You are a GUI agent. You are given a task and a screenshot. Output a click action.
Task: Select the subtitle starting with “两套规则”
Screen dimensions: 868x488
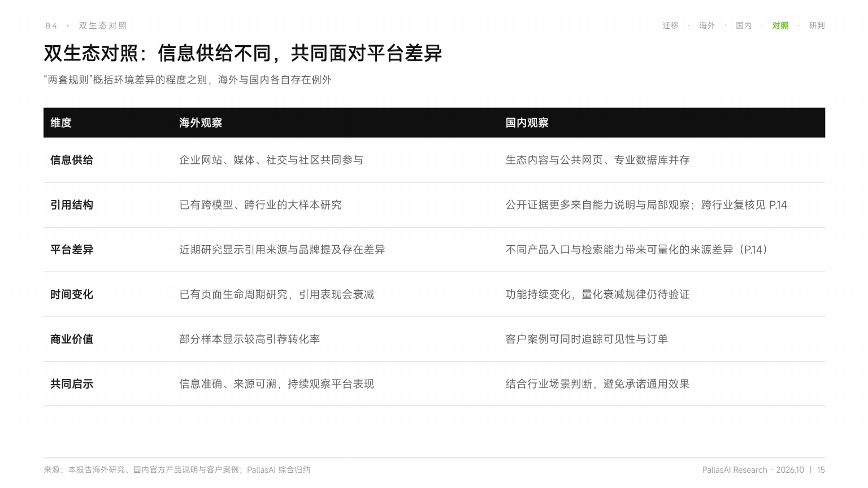point(188,80)
